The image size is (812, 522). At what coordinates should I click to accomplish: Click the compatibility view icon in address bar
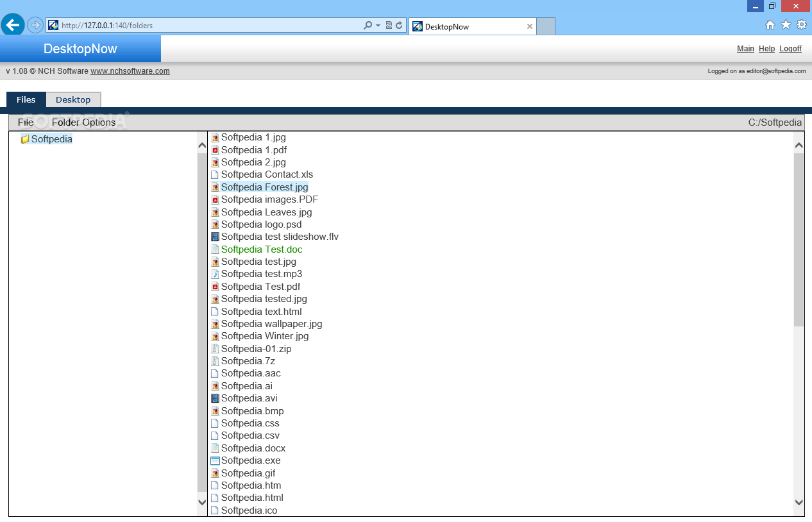coord(389,26)
